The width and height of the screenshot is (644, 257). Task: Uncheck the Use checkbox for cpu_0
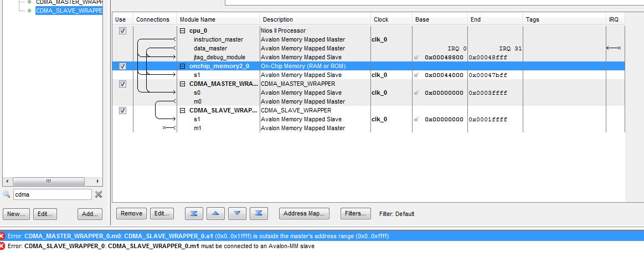point(122,31)
